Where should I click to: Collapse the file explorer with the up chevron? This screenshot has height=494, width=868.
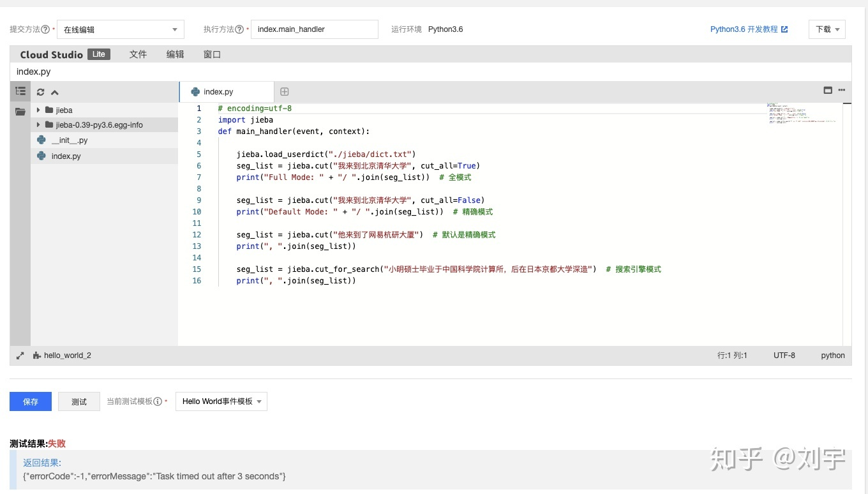pyautogui.click(x=55, y=92)
